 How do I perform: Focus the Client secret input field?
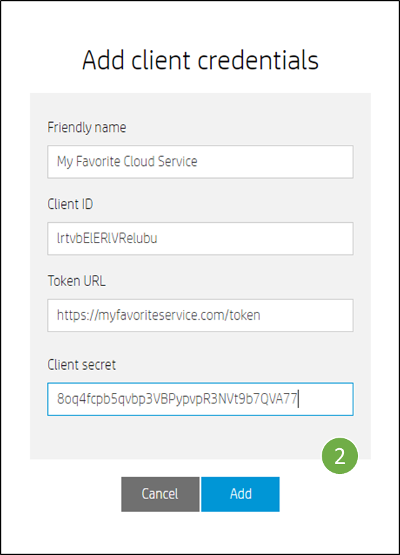click(x=200, y=399)
